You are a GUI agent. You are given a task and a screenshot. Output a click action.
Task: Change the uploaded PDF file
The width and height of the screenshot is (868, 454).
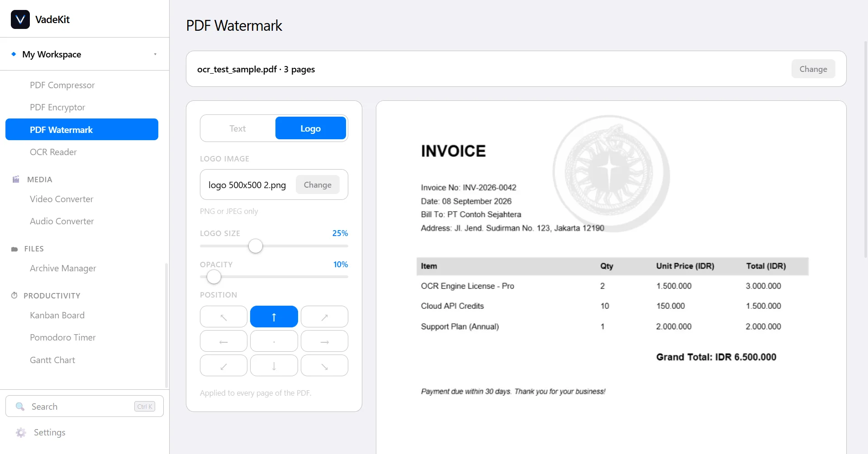[813, 69]
